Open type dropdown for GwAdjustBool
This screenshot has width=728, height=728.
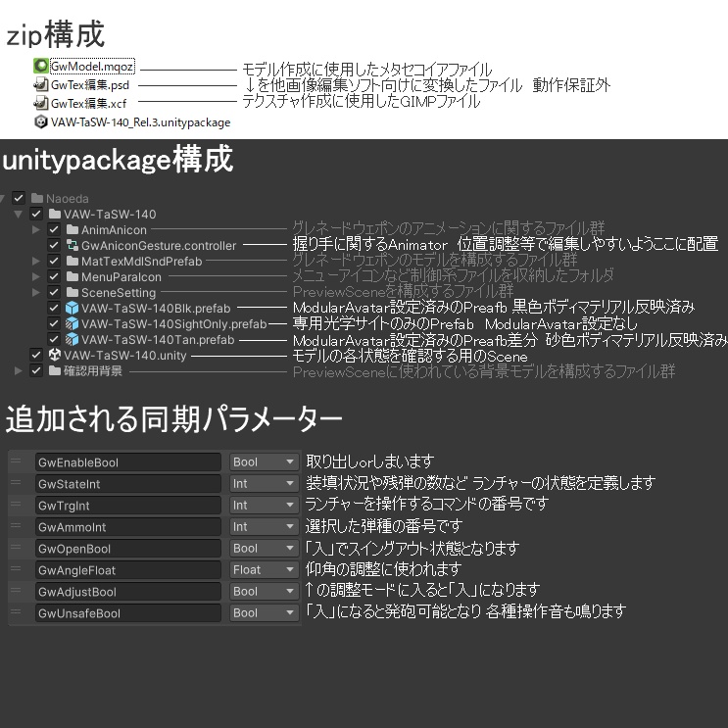tap(264, 592)
